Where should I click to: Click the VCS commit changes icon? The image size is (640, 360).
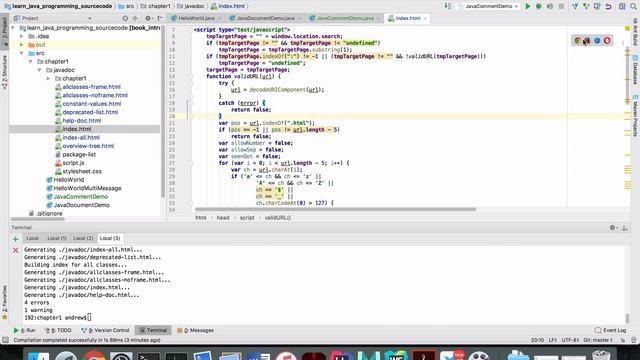pos(586,6)
